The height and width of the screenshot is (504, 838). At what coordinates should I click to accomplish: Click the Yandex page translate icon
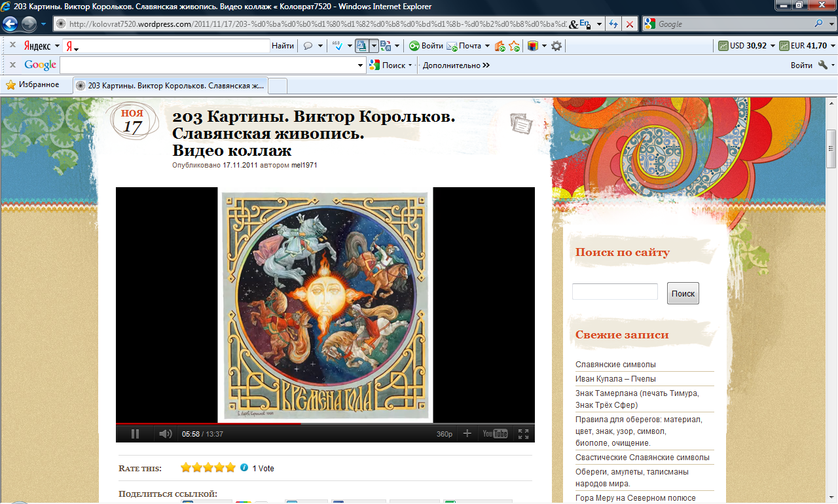click(386, 46)
